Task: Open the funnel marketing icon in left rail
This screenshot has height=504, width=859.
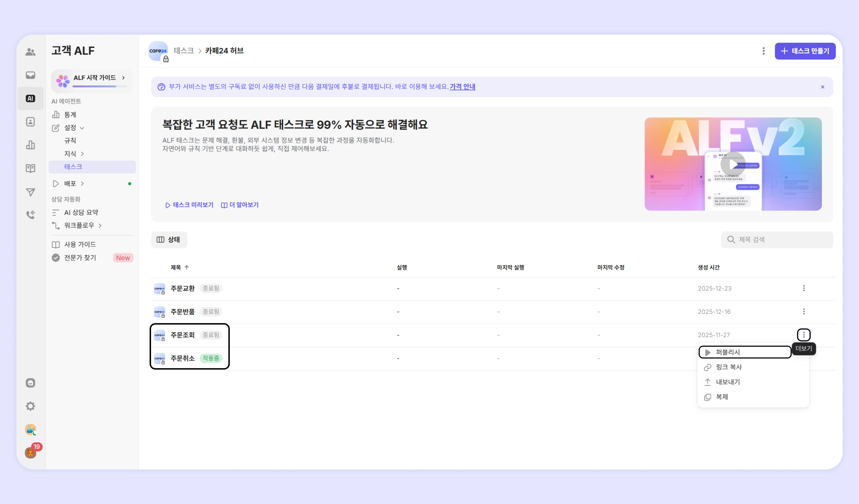Action: click(x=30, y=192)
